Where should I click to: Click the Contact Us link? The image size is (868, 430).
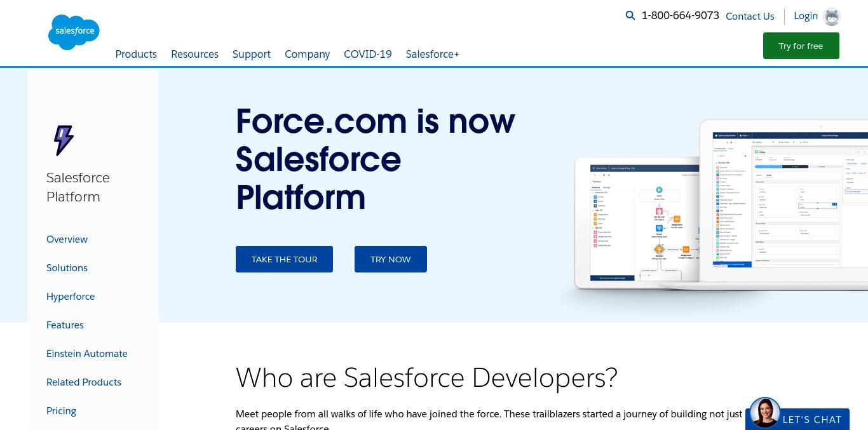(750, 17)
